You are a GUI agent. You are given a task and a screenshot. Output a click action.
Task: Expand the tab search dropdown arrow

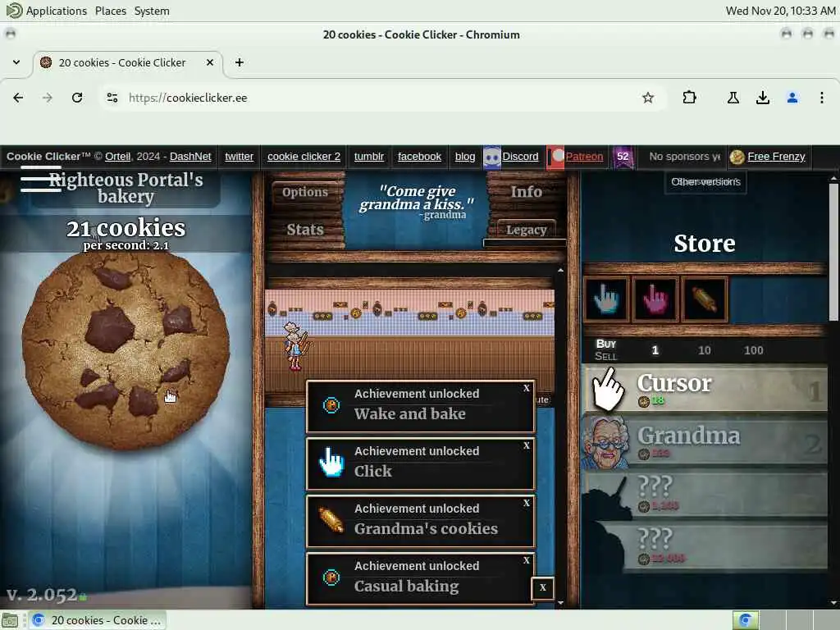tap(16, 62)
